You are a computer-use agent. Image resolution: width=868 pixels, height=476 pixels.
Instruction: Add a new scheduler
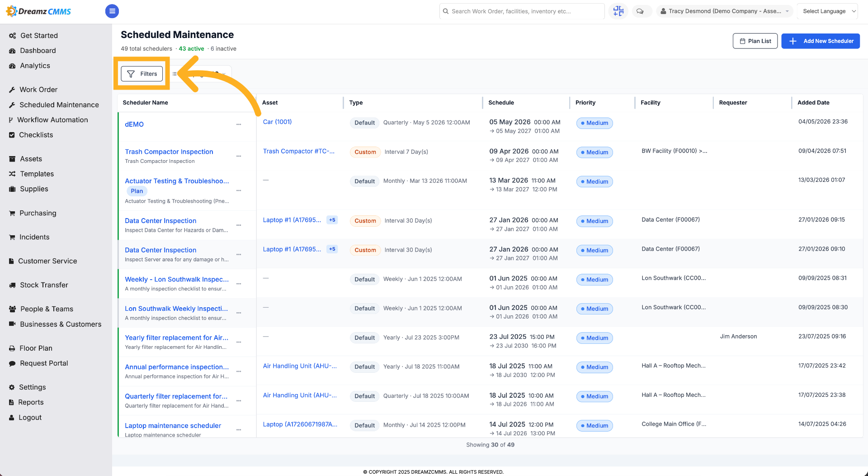(820, 41)
